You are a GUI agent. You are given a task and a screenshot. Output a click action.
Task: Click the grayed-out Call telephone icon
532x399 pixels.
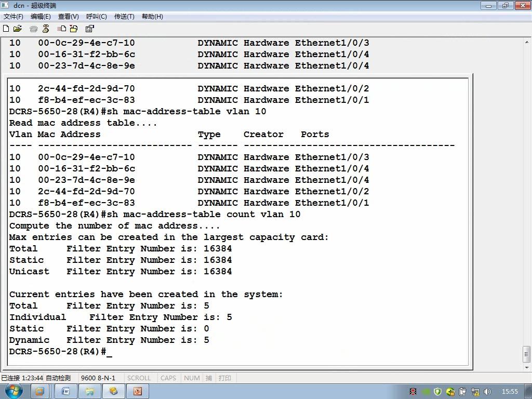tap(33, 29)
